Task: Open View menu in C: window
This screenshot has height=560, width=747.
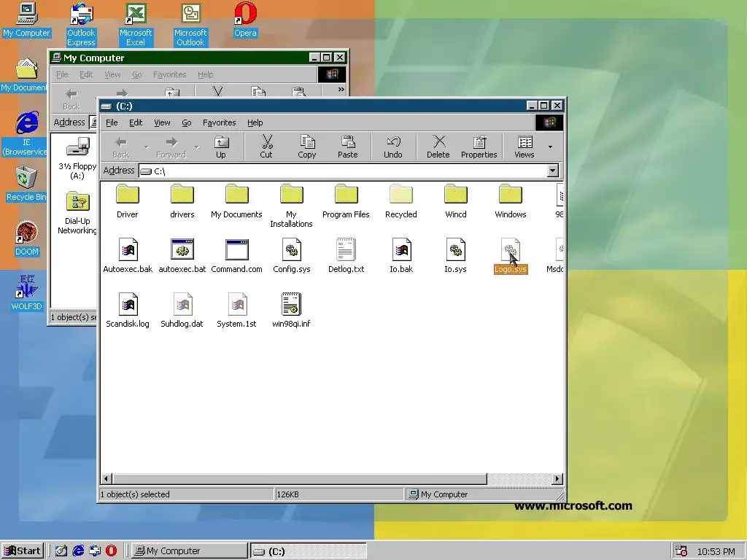Action: [x=162, y=122]
